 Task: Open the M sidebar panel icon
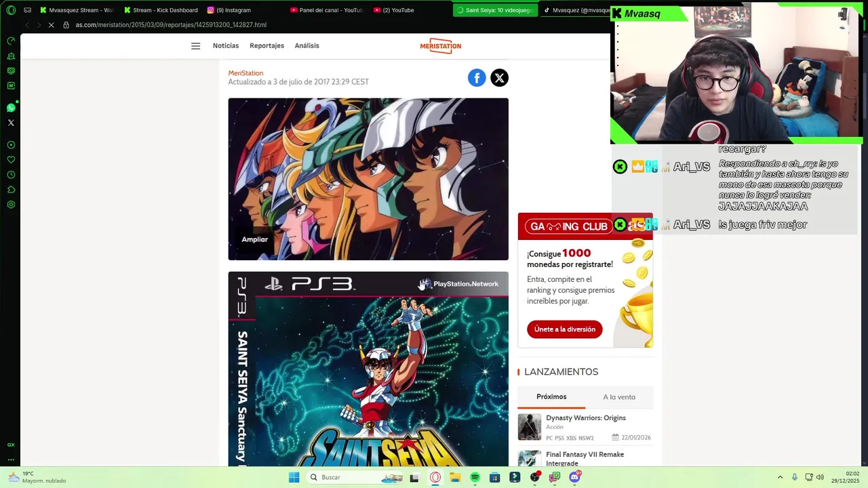pyautogui.click(x=11, y=85)
